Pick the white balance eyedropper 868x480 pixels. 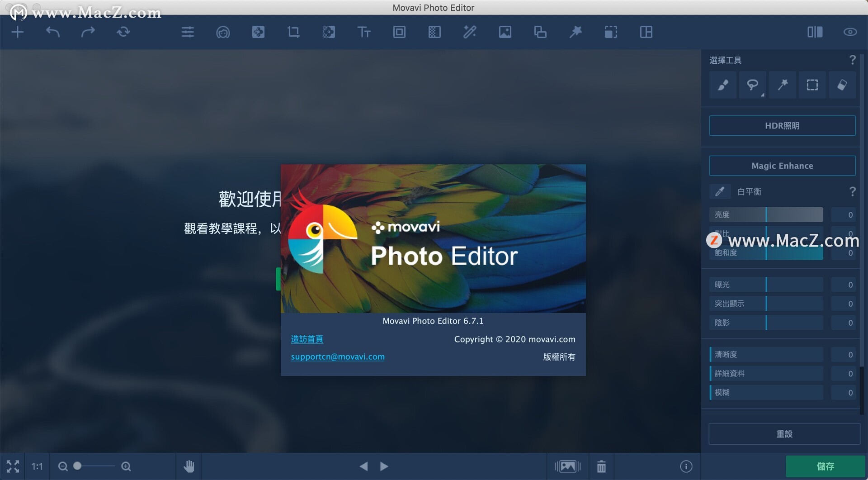pos(720,192)
